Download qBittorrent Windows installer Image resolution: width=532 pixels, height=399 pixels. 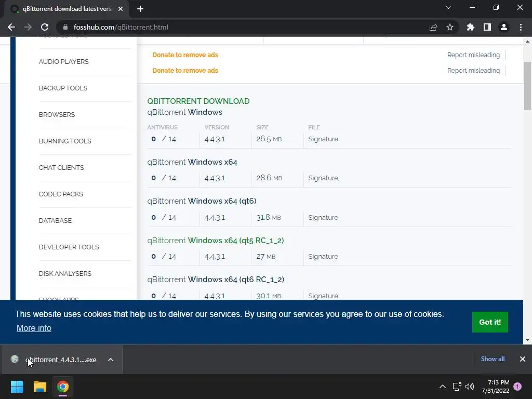pos(185,112)
